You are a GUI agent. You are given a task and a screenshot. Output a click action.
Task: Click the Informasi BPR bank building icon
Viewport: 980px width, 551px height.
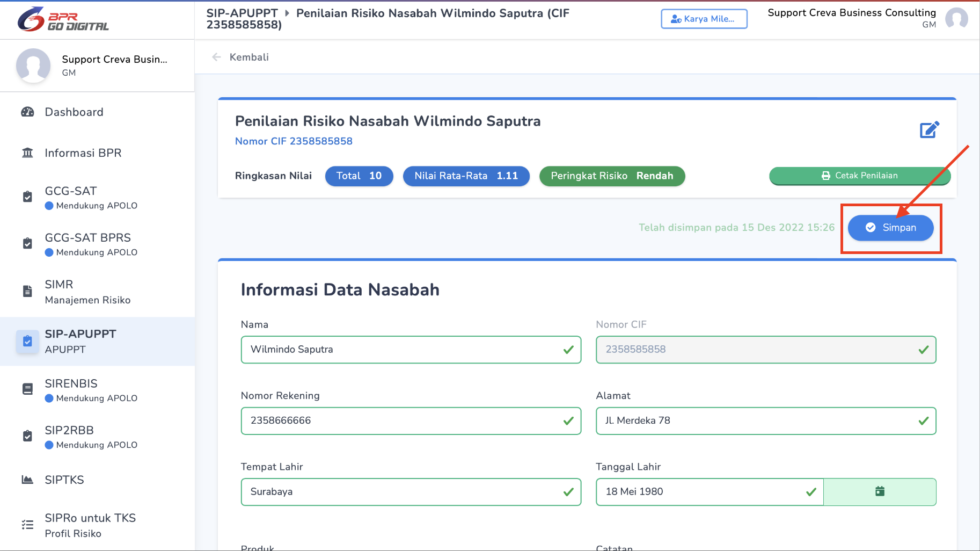[x=27, y=153]
